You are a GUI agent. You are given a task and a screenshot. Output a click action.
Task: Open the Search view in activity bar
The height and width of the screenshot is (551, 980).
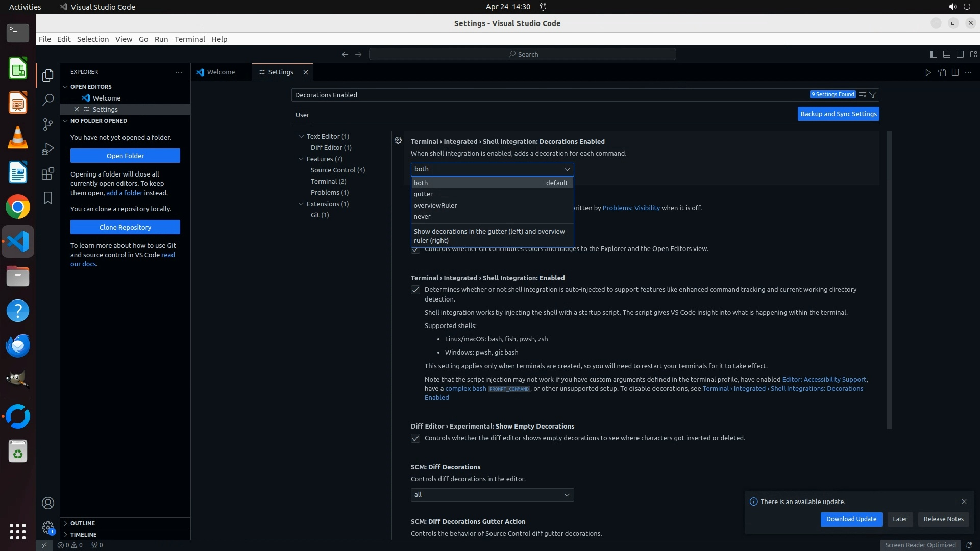point(48,99)
